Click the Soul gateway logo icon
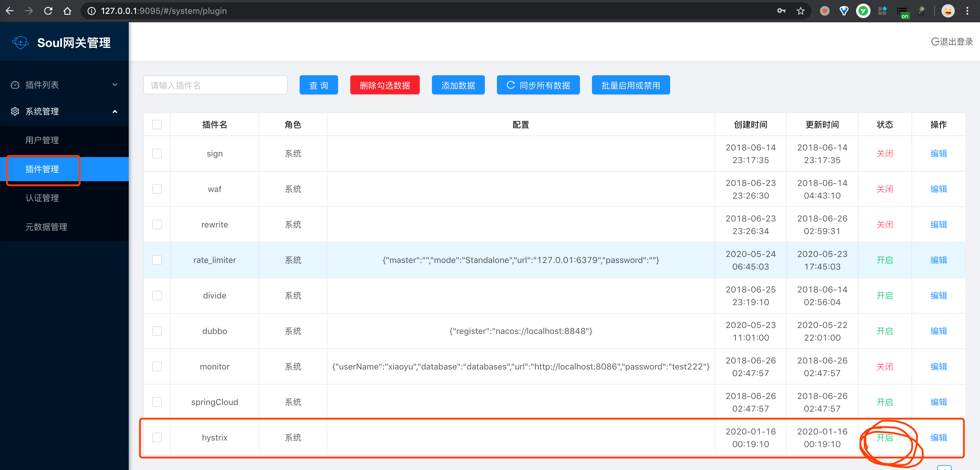Screen dimensions: 980x470 [x=20, y=42]
